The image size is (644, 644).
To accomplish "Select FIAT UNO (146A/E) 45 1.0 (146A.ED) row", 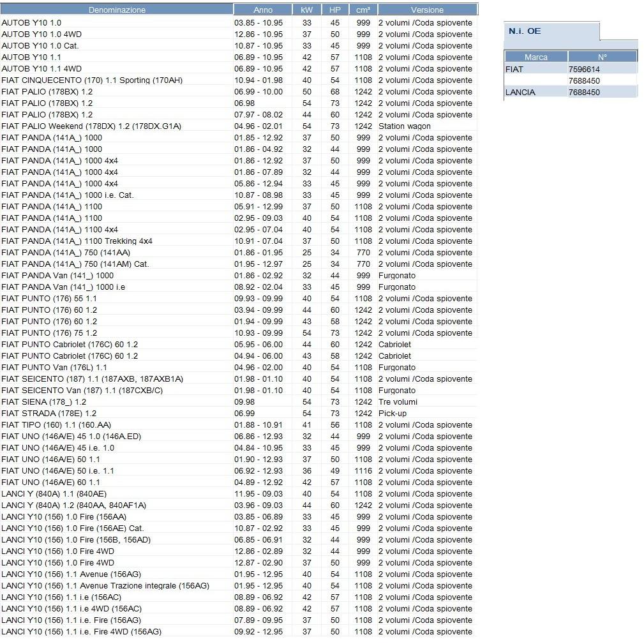I will click(x=239, y=437).
